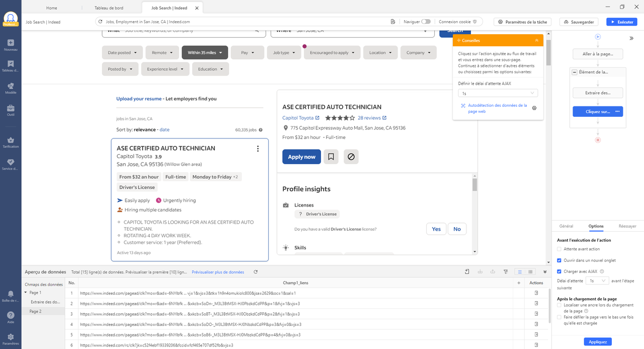Click the filter icon in preview toolbar
644x349 pixels.
[506, 272]
